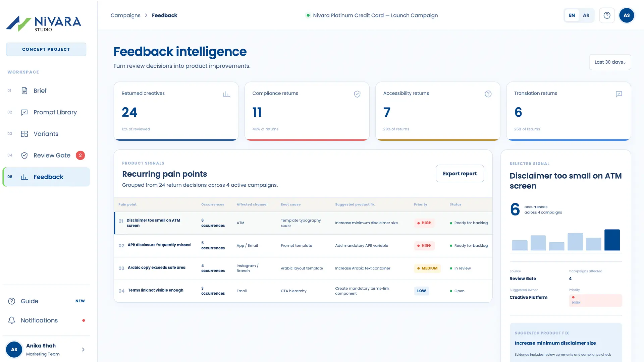Go back to Campaigns breadcrumb
The width and height of the screenshot is (644, 362).
[125, 15]
